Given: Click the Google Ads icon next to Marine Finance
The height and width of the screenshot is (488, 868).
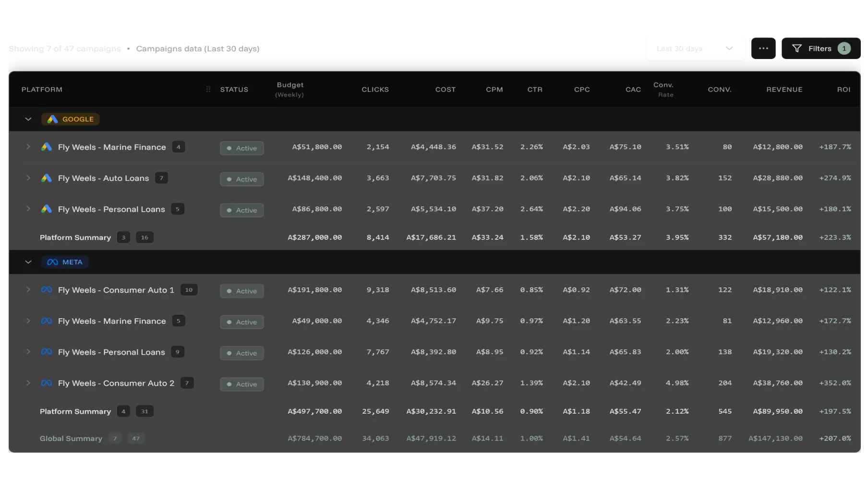Looking at the screenshot, I should (x=47, y=147).
